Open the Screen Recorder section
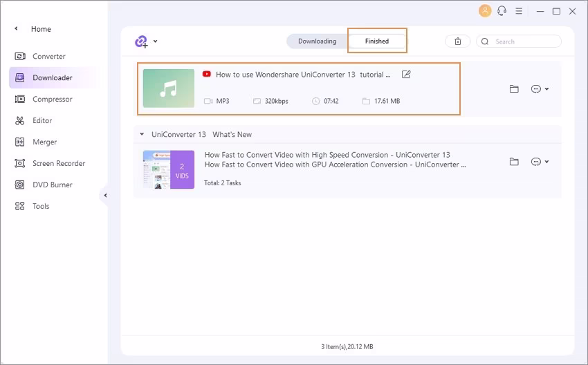 [x=59, y=163]
